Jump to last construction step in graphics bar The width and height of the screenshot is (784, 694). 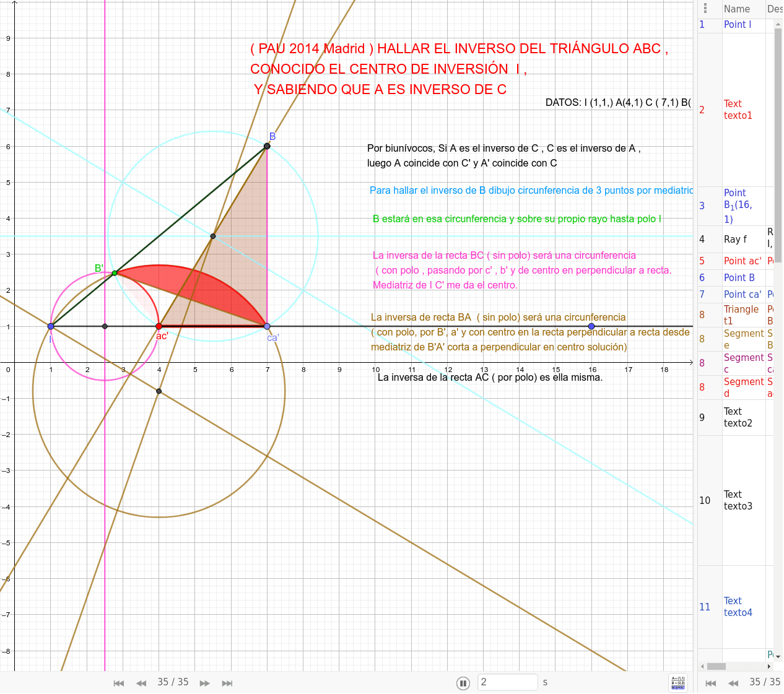tap(227, 683)
